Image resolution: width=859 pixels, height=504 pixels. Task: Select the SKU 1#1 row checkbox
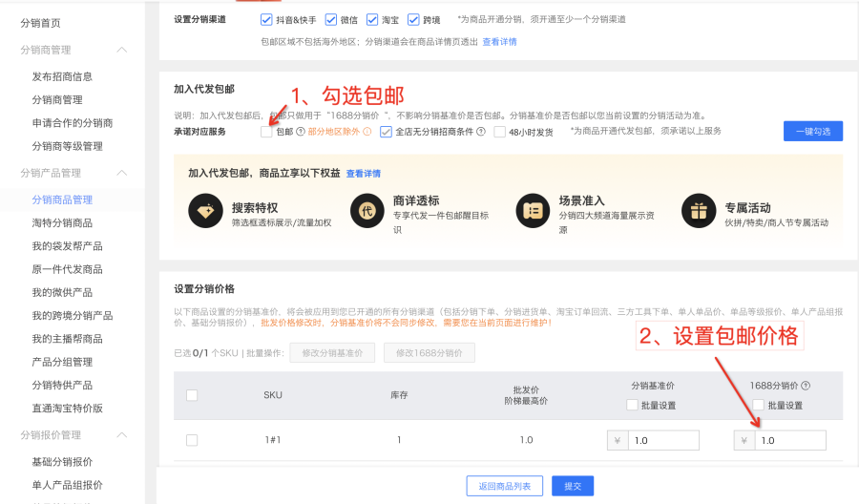[192, 440]
